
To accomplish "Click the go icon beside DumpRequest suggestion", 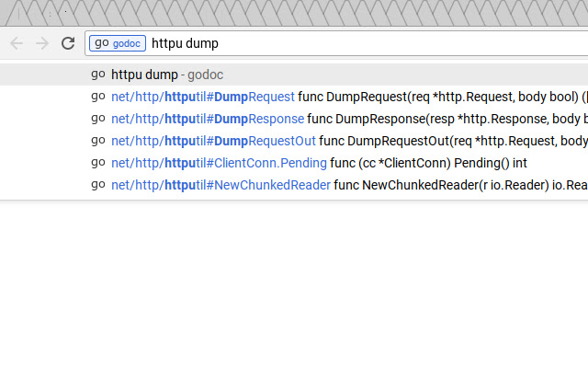I will (x=98, y=97).
